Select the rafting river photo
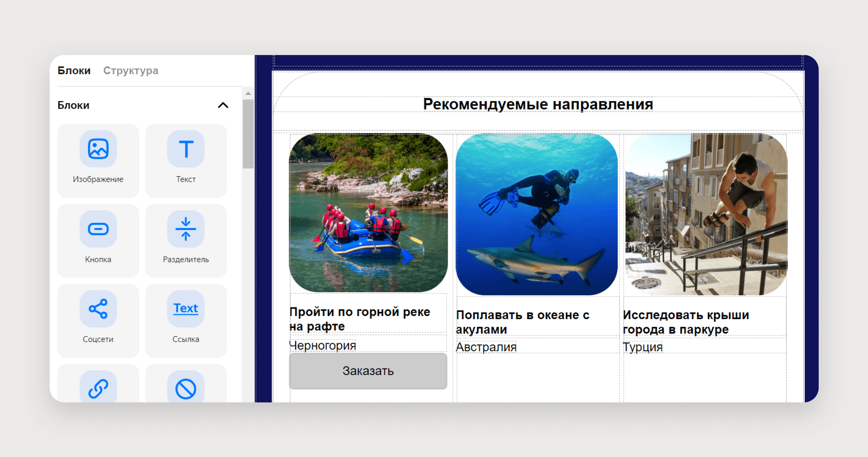Screen dimensions: 868x457 click(x=368, y=212)
